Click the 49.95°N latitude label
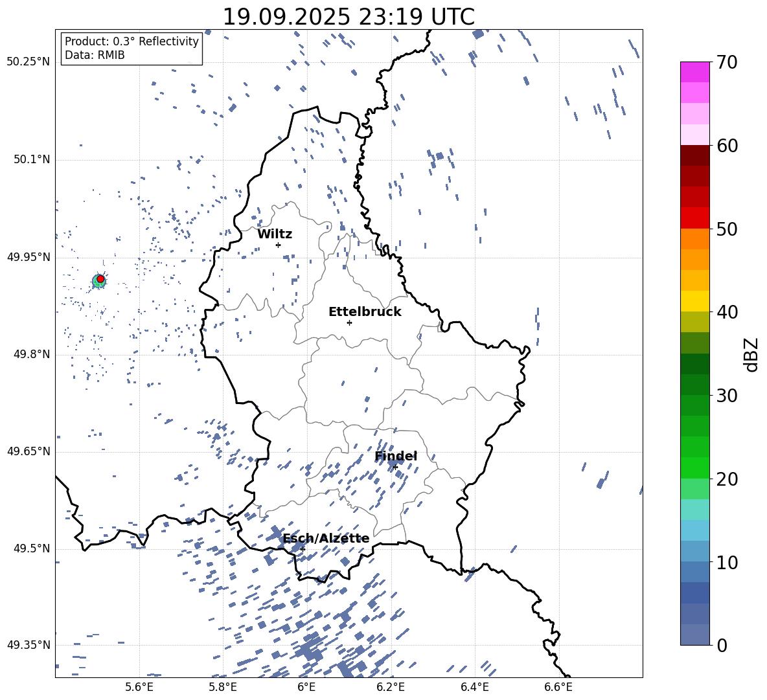Viewport: 767px width, 700px height. coord(29,257)
